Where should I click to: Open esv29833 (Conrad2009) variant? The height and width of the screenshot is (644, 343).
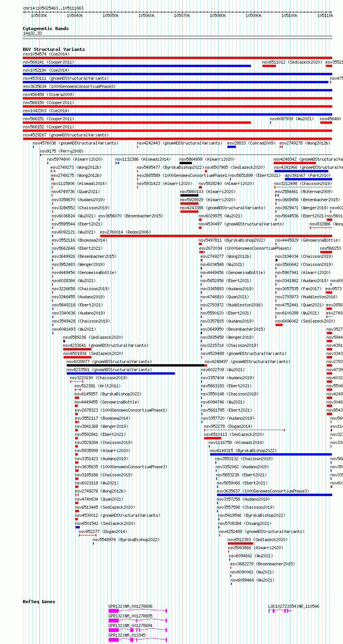(251, 143)
